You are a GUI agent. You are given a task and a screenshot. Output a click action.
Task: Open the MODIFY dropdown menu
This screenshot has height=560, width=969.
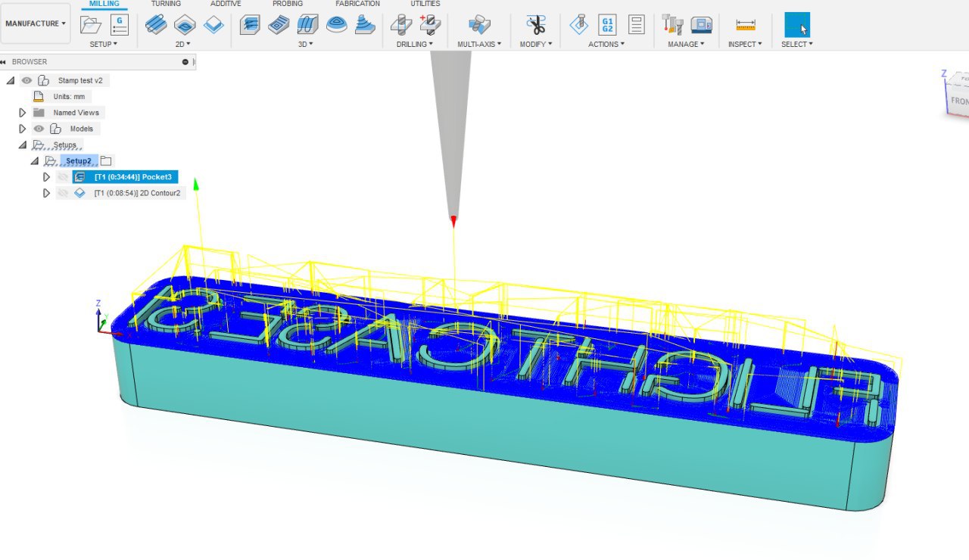[536, 44]
